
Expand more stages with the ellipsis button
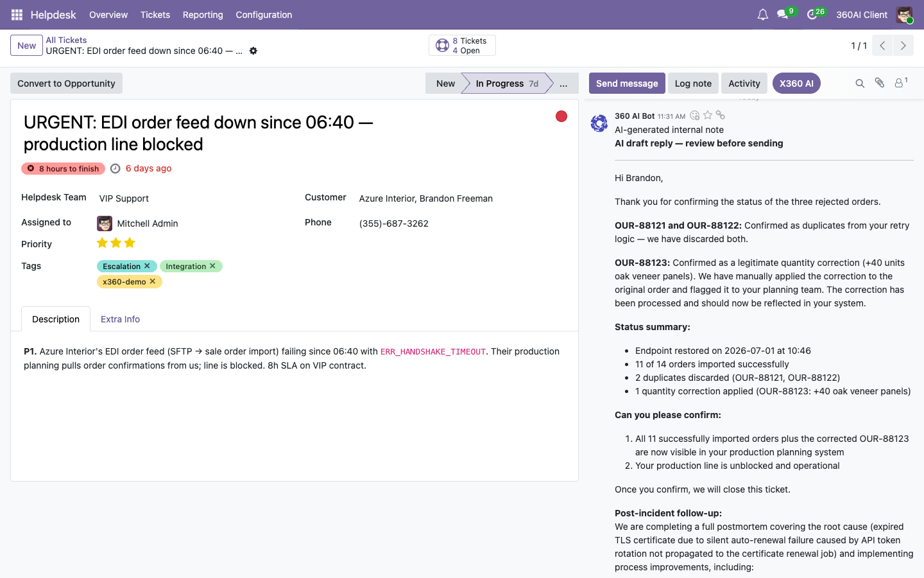pyautogui.click(x=563, y=83)
